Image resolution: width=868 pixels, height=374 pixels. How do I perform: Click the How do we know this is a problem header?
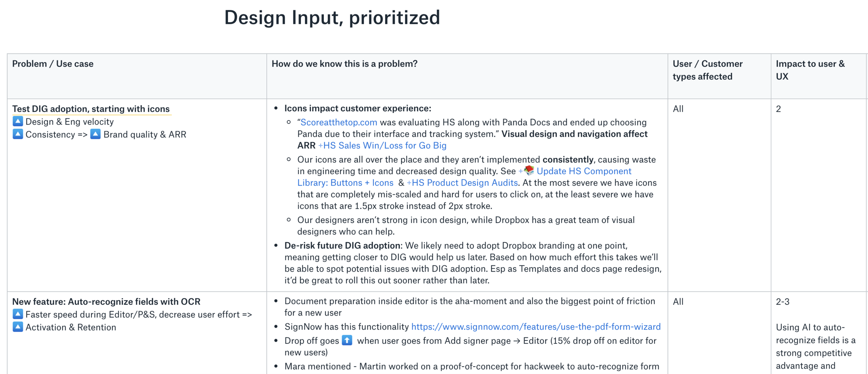tap(344, 64)
